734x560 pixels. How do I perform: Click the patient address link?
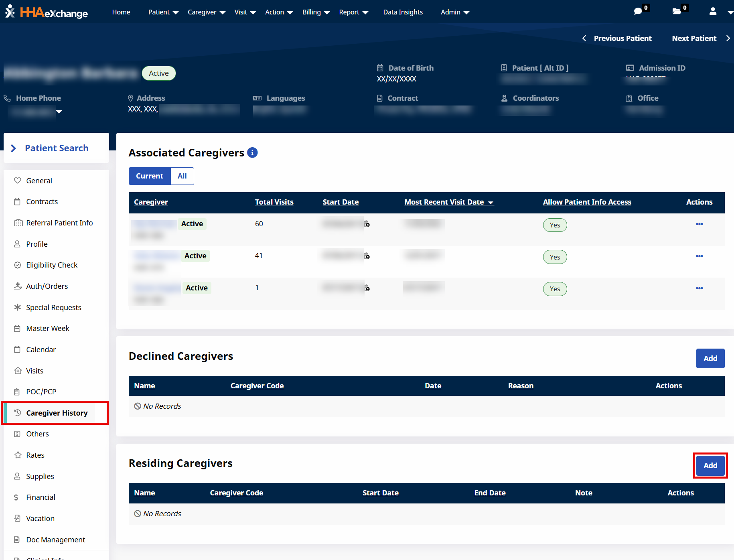(x=183, y=109)
